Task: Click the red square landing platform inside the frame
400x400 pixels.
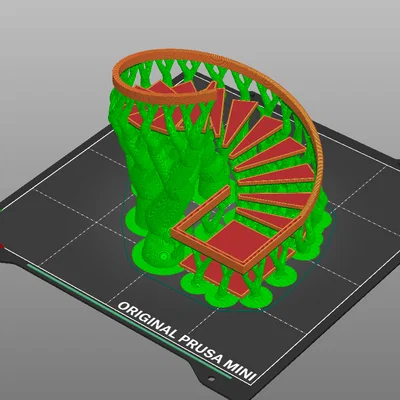Action: (x=240, y=241)
